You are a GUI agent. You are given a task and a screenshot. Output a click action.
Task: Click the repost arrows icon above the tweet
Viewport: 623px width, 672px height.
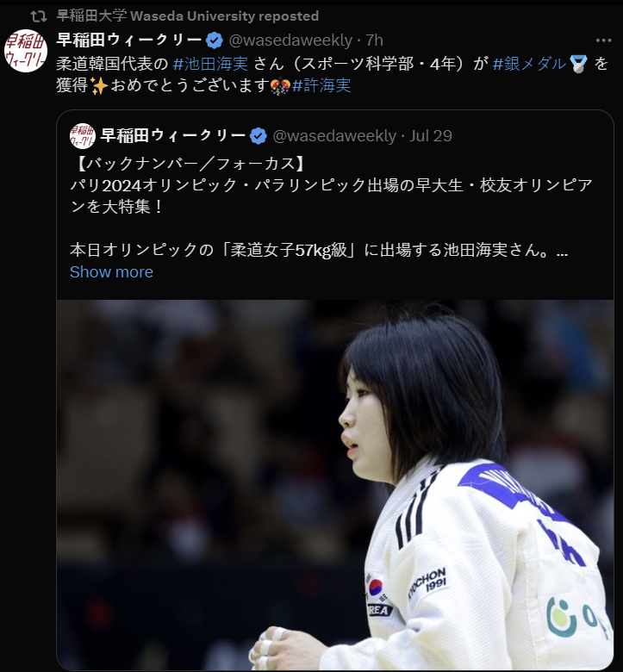(39, 16)
